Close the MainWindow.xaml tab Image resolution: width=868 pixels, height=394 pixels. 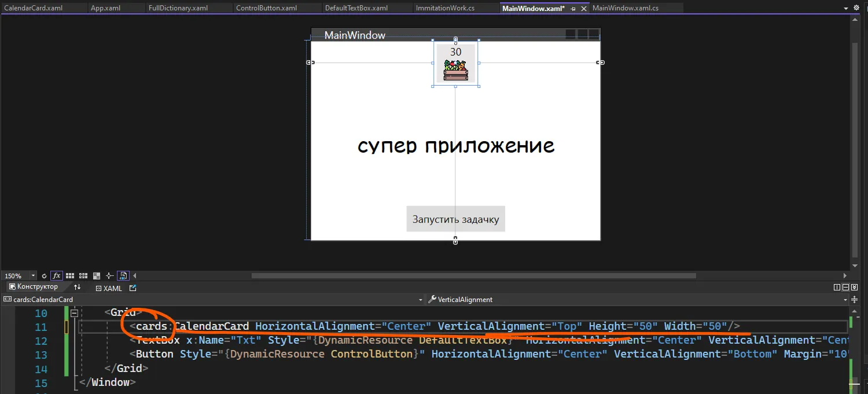pos(583,9)
